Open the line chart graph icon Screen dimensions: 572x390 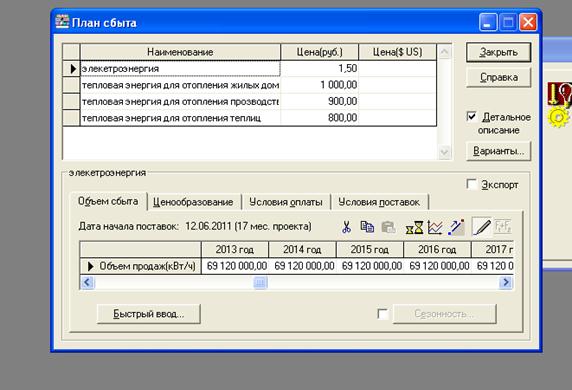click(435, 228)
